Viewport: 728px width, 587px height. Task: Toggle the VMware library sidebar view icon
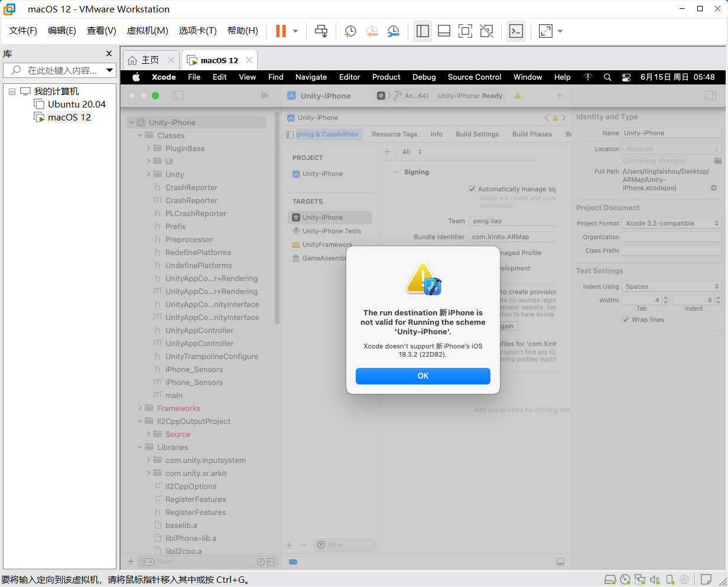(x=422, y=31)
